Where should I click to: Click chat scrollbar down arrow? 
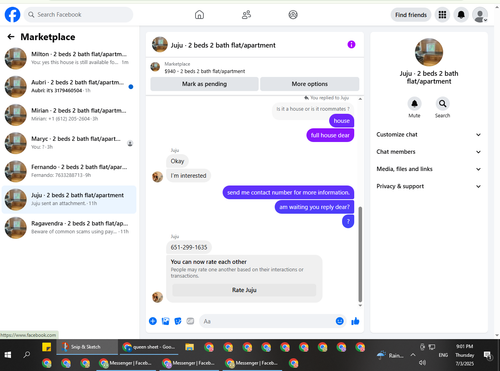coord(360,305)
